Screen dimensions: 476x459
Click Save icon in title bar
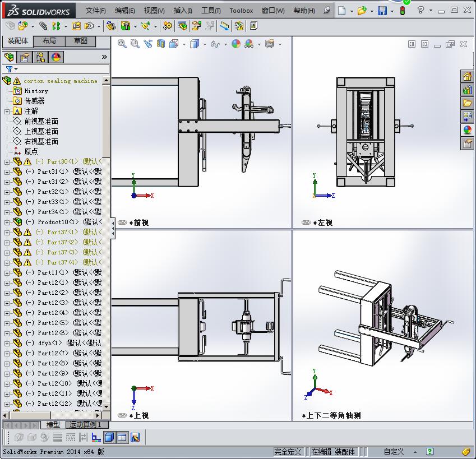point(382,11)
